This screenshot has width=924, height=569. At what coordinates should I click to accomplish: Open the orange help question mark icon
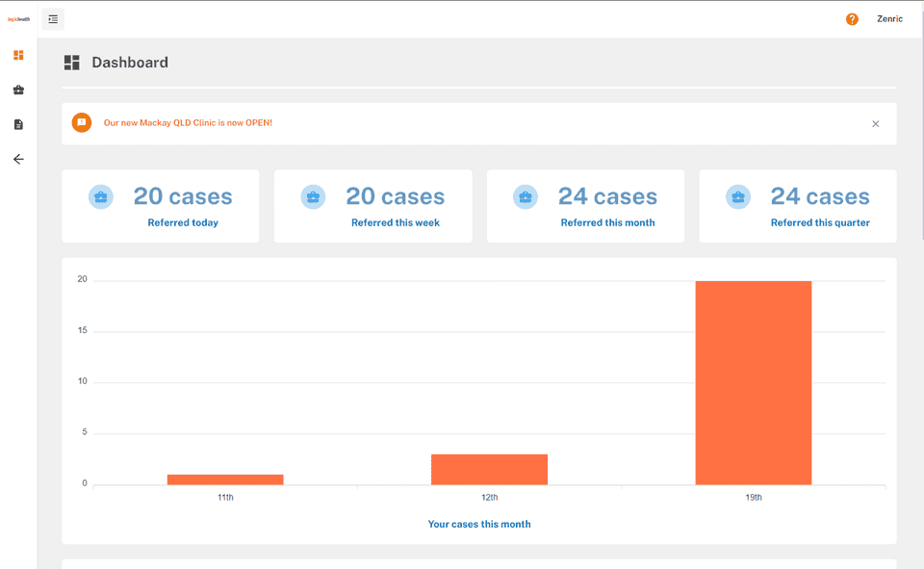pyautogui.click(x=852, y=18)
